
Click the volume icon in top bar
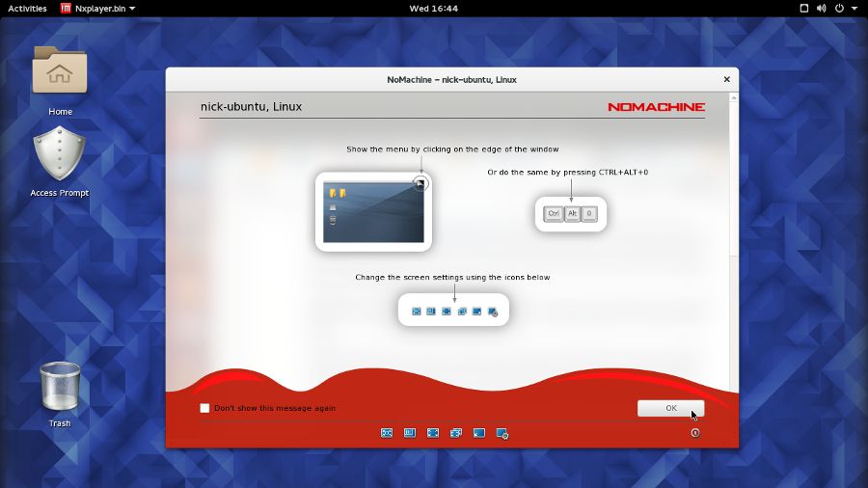822,9
